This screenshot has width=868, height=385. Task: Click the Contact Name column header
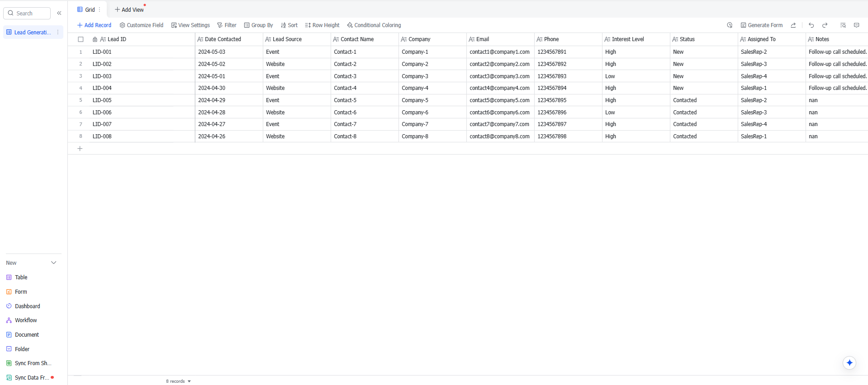tap(365, 39)
